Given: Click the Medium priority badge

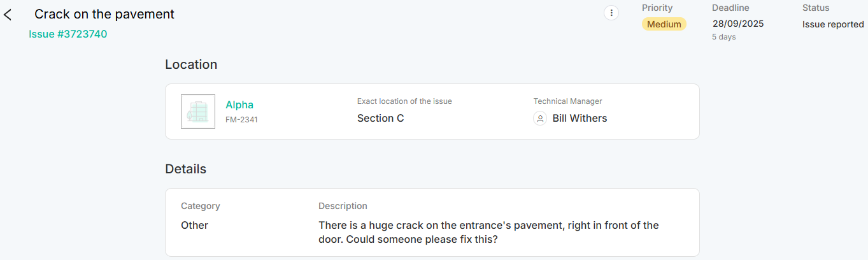Looking at the screenshot, I should point(664,24).
